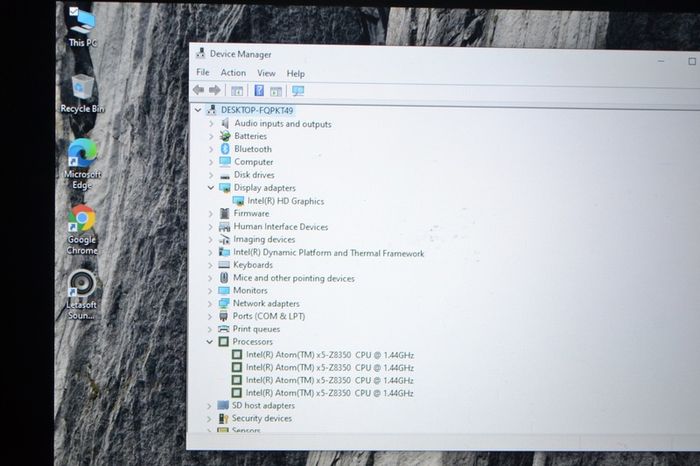Click the Disk drives category icon
Screen dimensions: 700x466
225,175
